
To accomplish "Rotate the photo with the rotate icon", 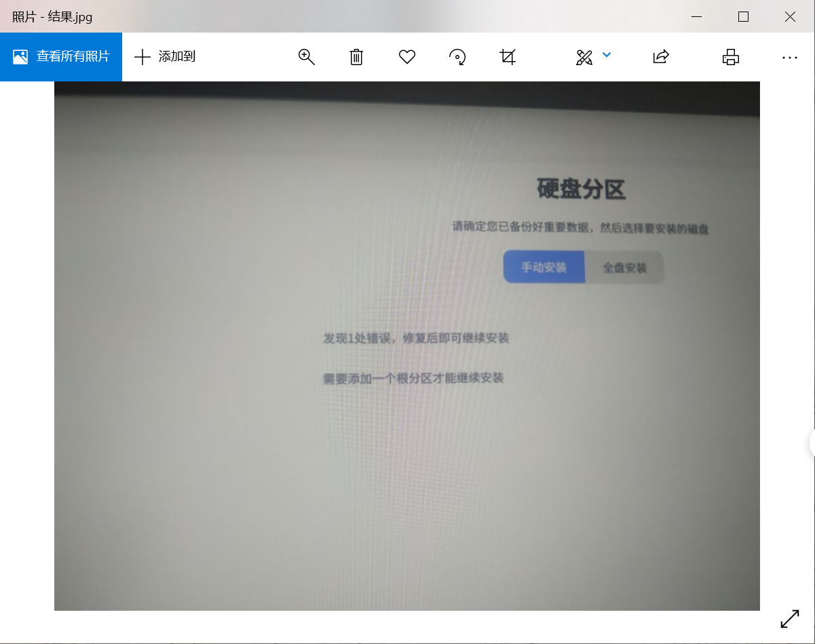I will point(457,57).
